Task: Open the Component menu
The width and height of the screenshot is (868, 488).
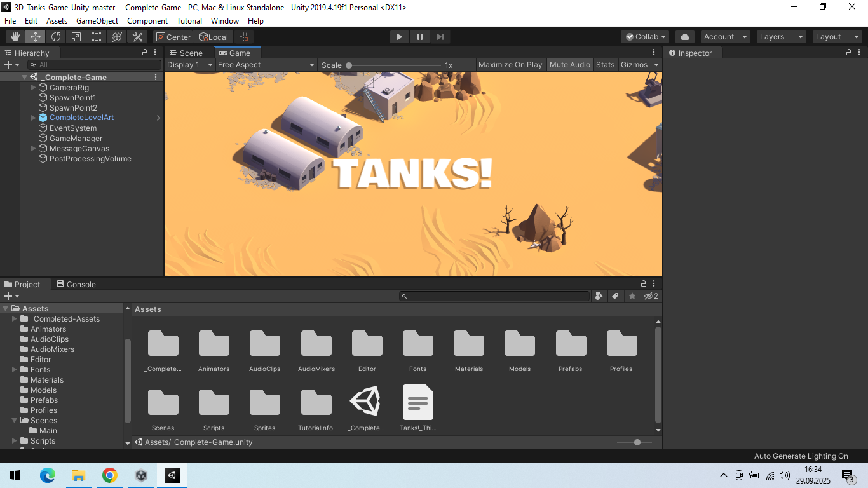Action: 147,21
